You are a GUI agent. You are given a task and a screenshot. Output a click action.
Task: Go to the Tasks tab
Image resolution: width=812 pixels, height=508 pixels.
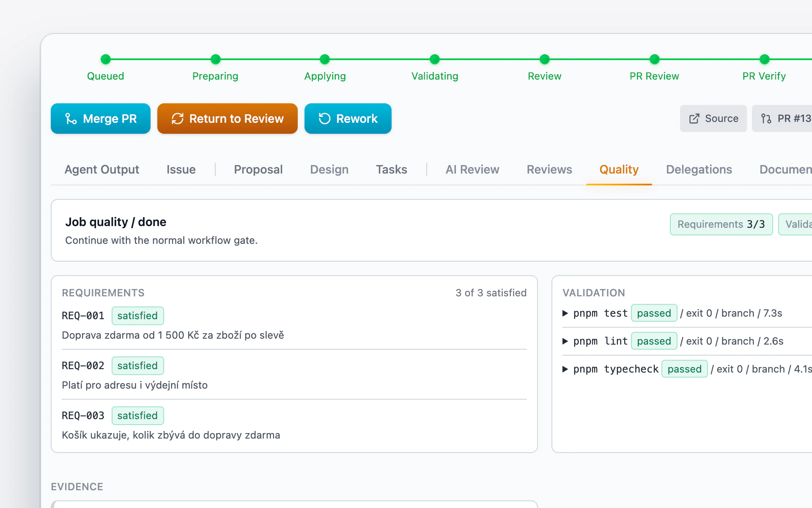(392, 169)
